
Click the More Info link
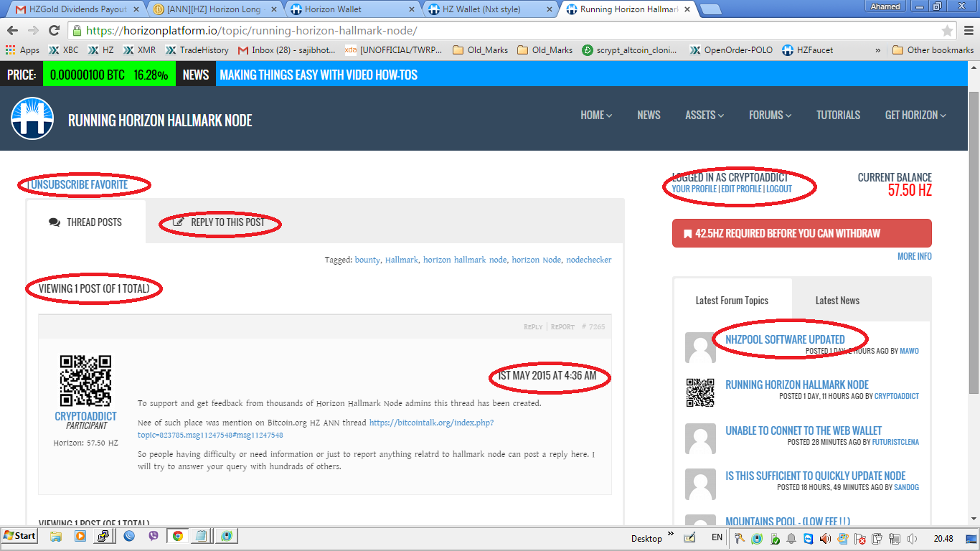[x=915, y=256]
